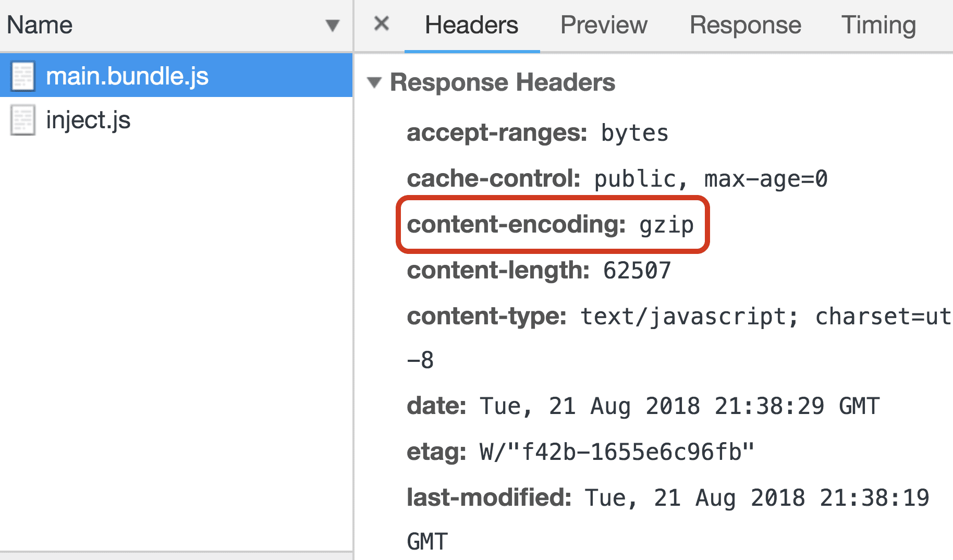The height and width of the screenshot is (560, 953).
Task: Click the X to close request details
Action: point(381,23)
